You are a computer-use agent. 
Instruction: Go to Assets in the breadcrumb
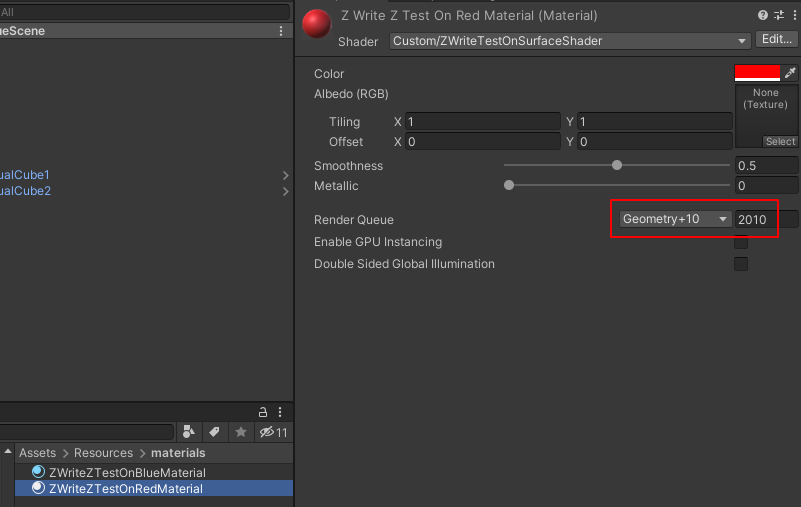37,453
